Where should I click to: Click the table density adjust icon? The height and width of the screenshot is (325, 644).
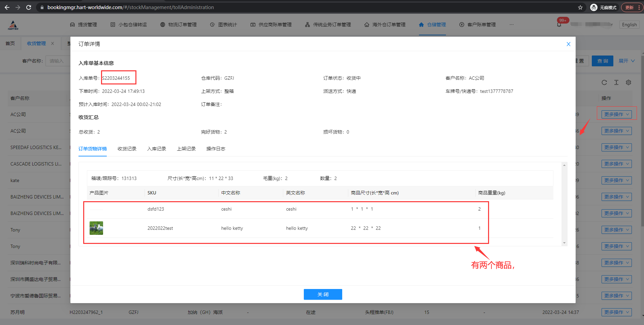[616, 82]
